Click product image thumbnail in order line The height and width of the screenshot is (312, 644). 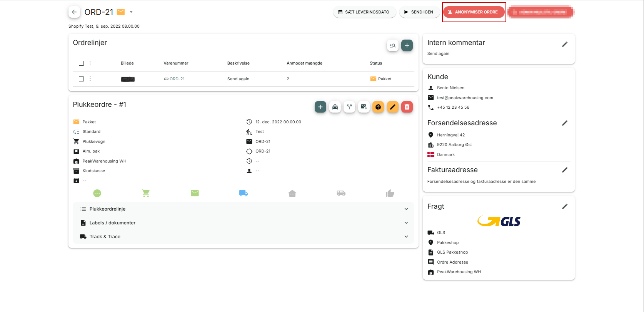[x=128, y=79]
